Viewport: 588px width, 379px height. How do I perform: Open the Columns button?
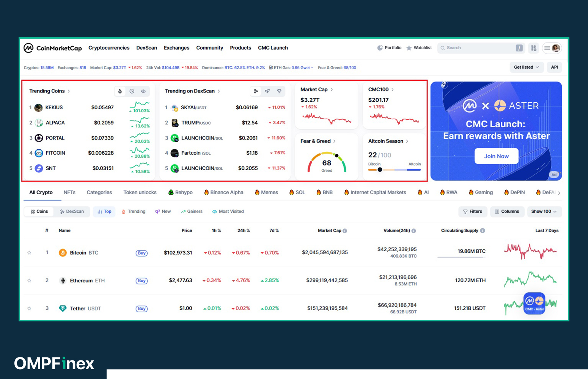click(507, 211)
